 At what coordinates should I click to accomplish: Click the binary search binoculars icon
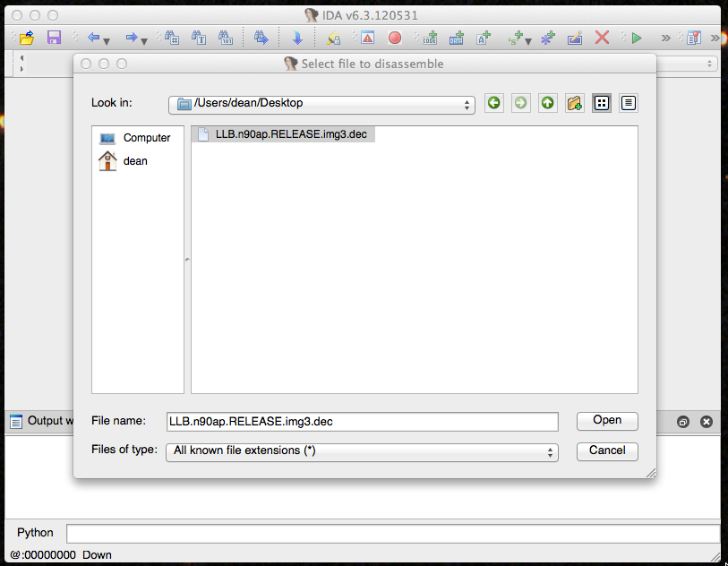tap(226, 38)
